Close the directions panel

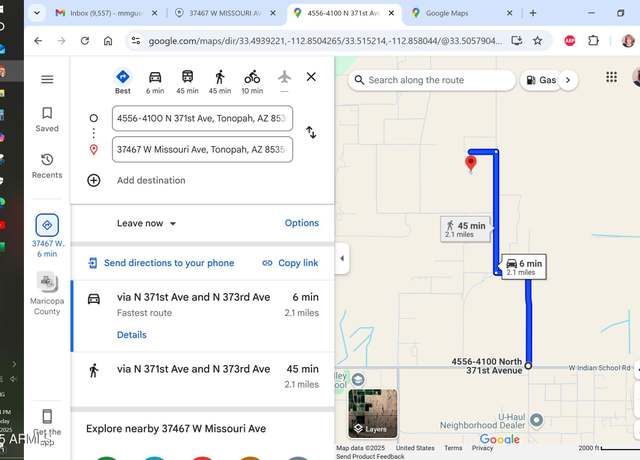tap(311, 77)
